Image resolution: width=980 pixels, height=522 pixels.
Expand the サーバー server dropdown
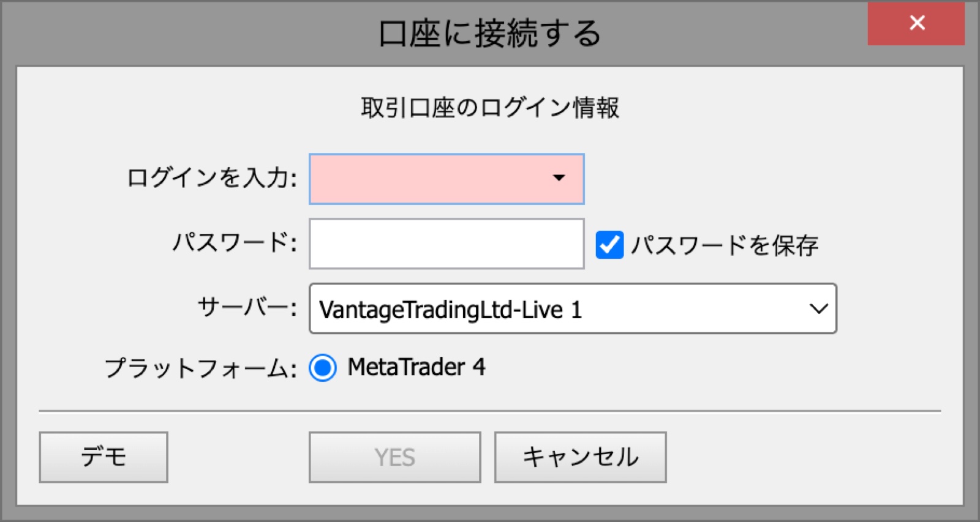point(573,308)
